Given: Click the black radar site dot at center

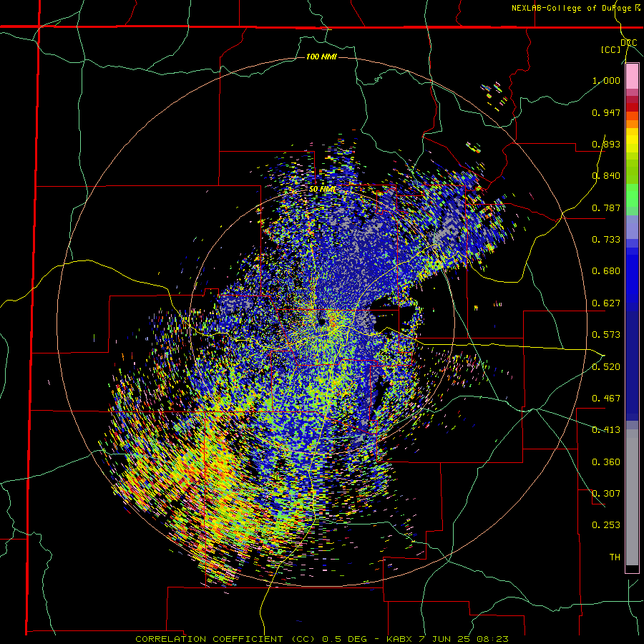Looking at the screenshot, I should tap(322, 323).
